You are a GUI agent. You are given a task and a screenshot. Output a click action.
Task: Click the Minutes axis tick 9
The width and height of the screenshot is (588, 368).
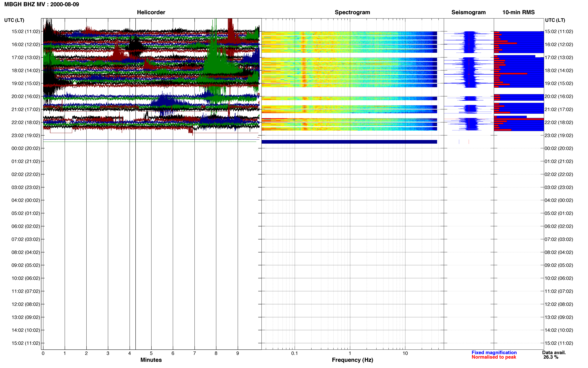[x=238, y=353]
